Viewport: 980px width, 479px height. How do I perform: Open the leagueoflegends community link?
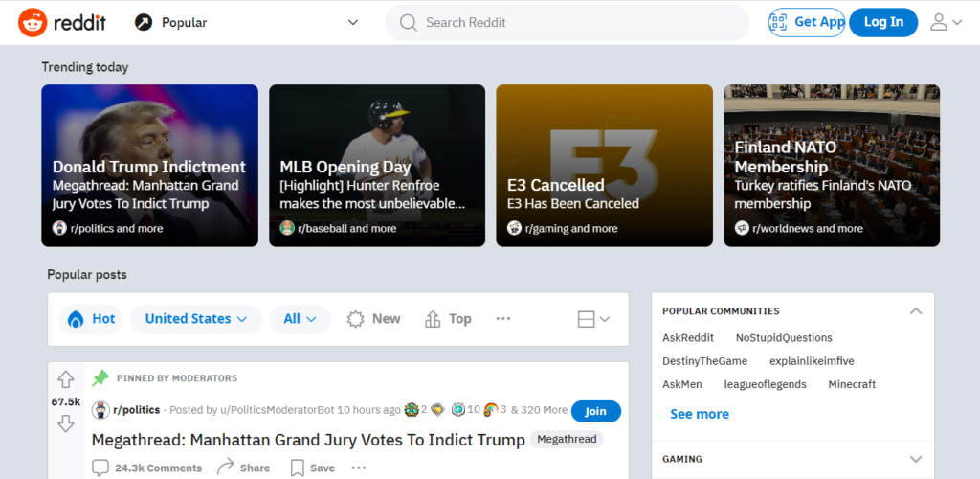[766, 384]
